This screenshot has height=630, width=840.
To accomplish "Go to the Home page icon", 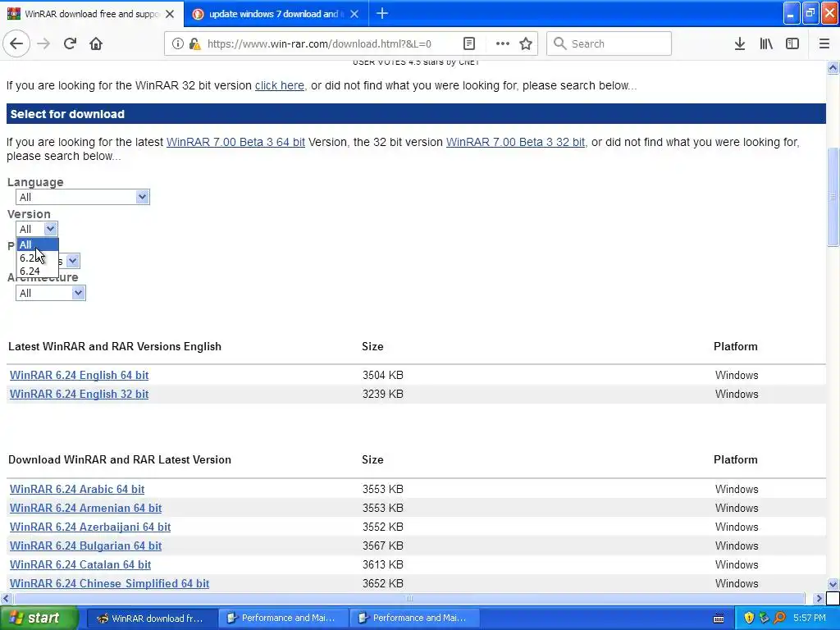I will click(x=96, y=43).
